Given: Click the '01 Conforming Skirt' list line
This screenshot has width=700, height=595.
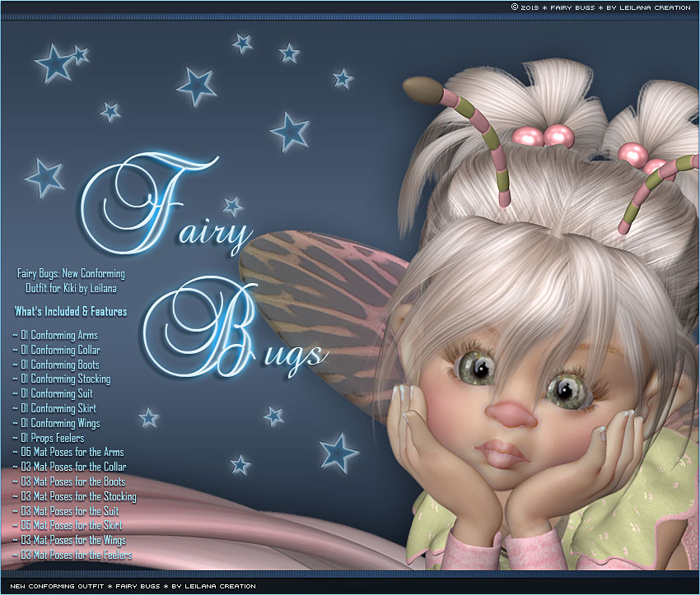Looking at the screenshot, I should pyautogui.click(x=54, y=408).
